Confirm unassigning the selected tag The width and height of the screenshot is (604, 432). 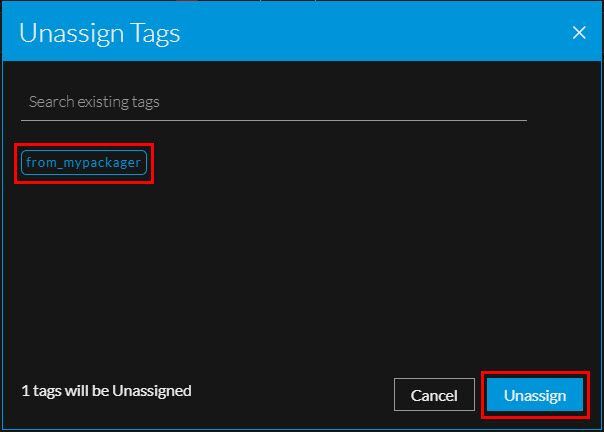point(534,395)
